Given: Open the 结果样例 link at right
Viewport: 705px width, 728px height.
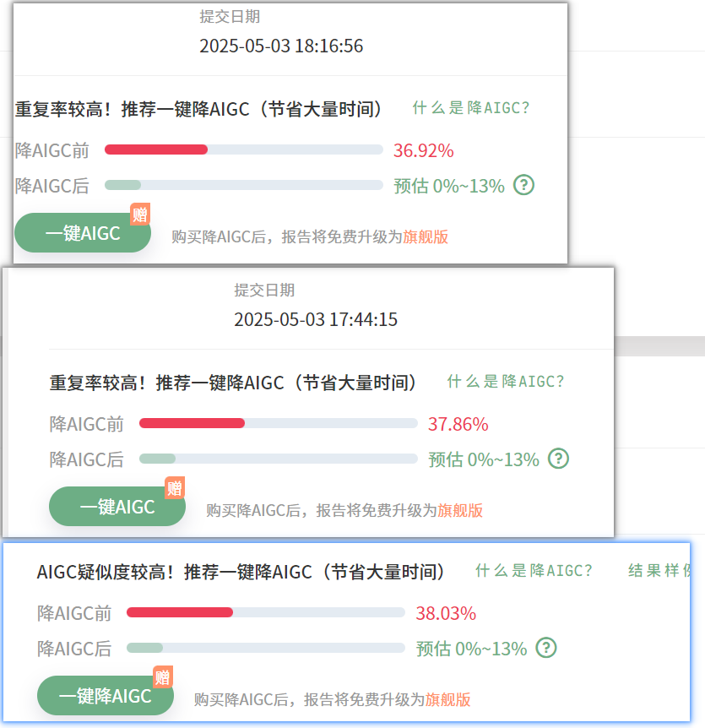Looking at the screenshot, I should click(x=659, y=571).
